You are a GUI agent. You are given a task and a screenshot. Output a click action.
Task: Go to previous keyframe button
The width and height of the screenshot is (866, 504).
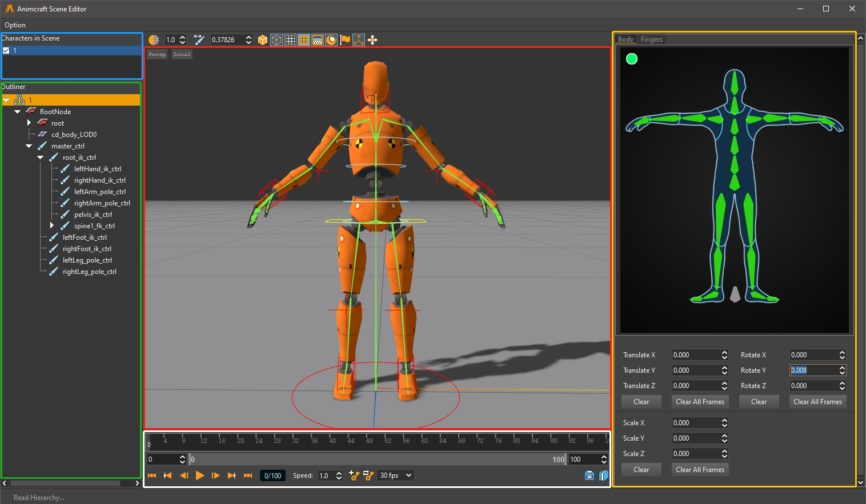(x=168, y=475)
